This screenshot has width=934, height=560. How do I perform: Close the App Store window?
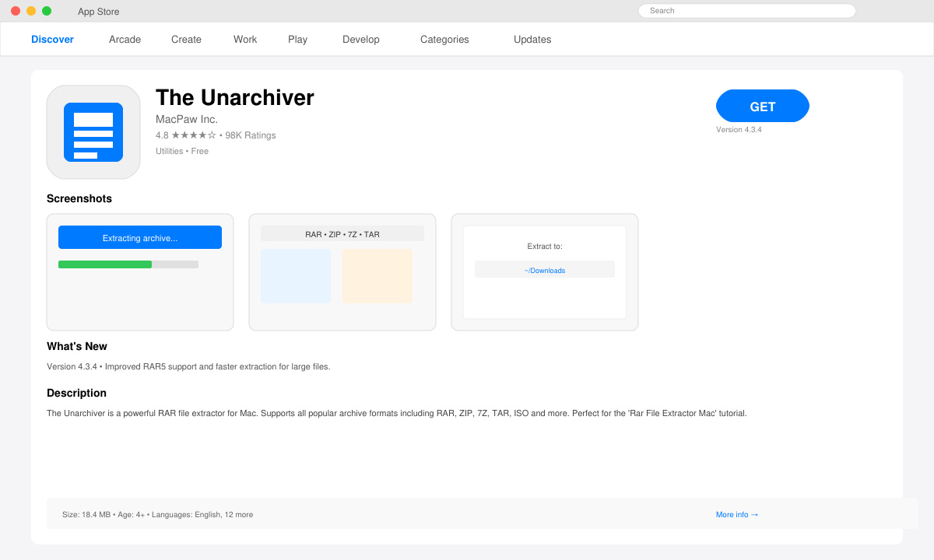pyautogui.click(x=16, y=11)
